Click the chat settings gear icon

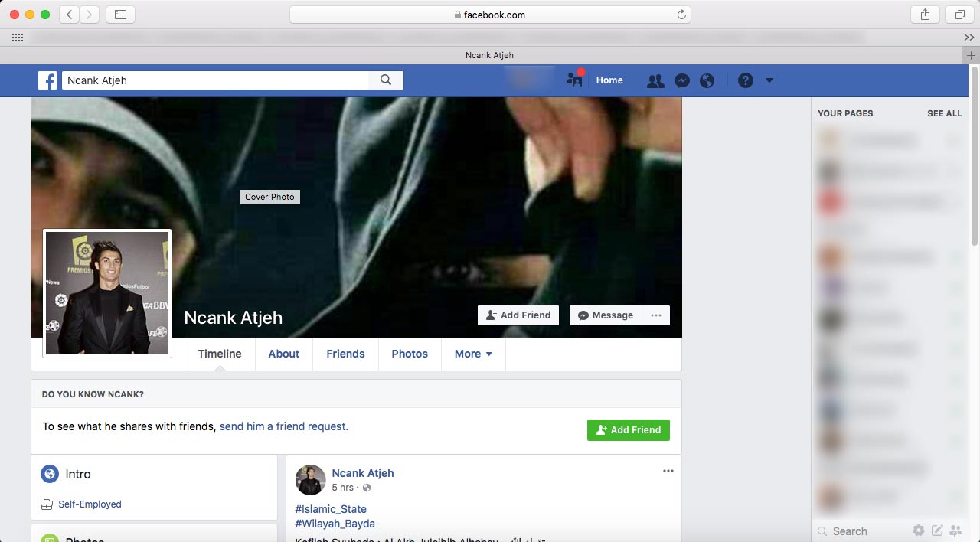[918, 531]
